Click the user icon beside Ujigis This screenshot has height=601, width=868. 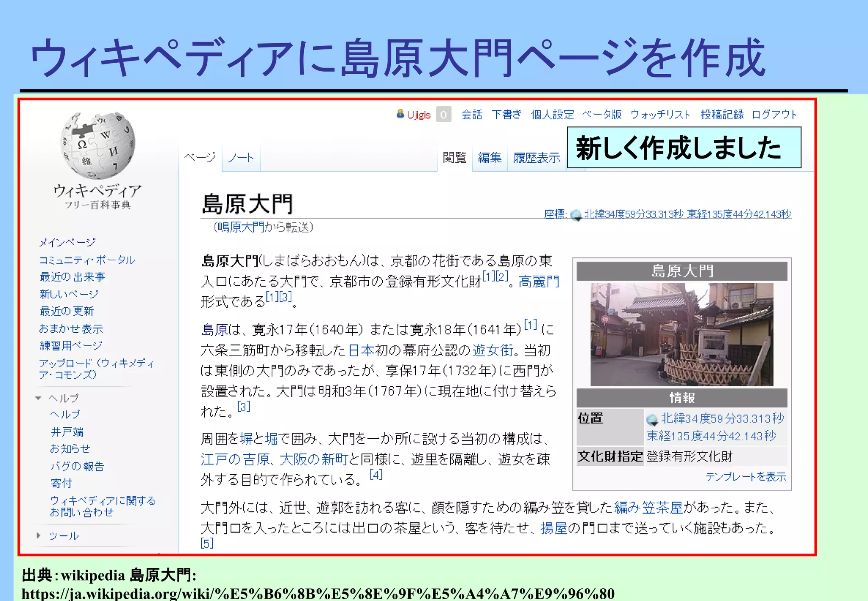[400, 114]
